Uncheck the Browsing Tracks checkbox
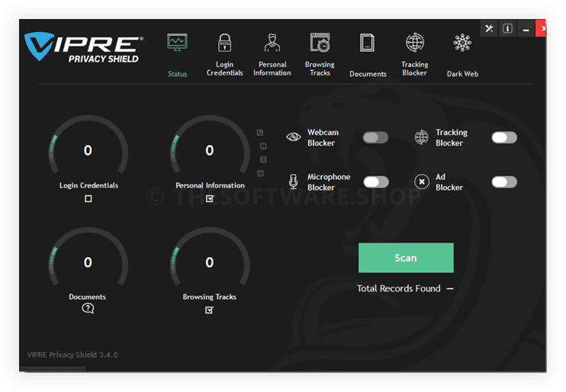566x392 pixels. click(x=210, y=310)
